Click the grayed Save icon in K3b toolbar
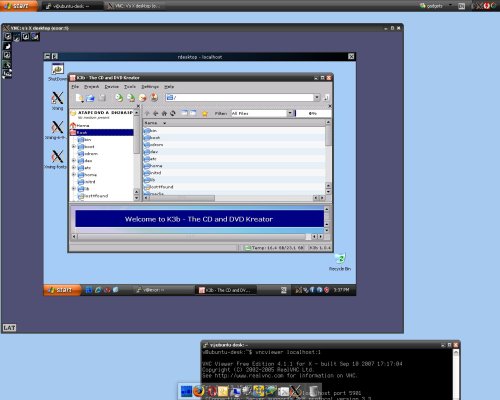500x400 pixels. [102, 98]
